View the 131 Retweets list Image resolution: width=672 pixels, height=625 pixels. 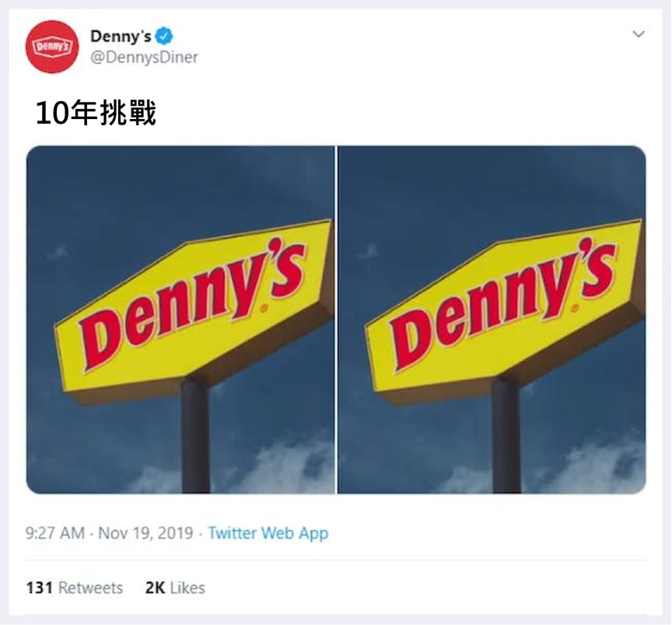(x=74, y=588)
